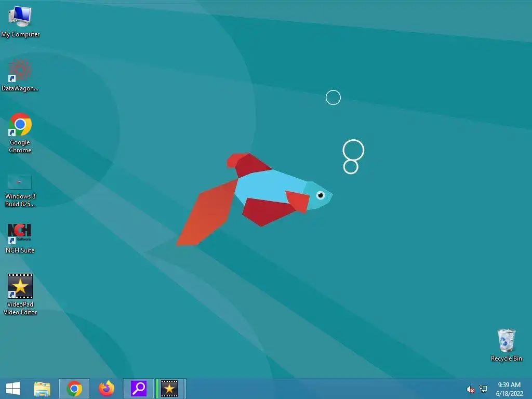Click the muted volume tray icon
The width and height of the screenshot is (532, 399).
click(x=470, y=389)
